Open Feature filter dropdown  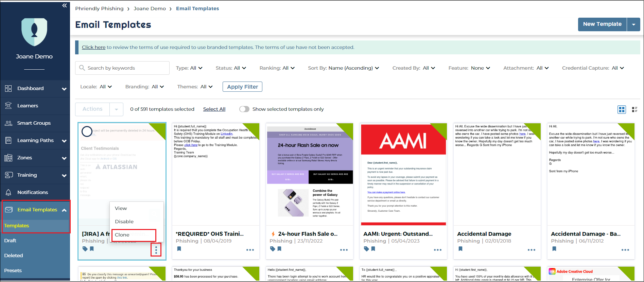[x=469, y=68]
